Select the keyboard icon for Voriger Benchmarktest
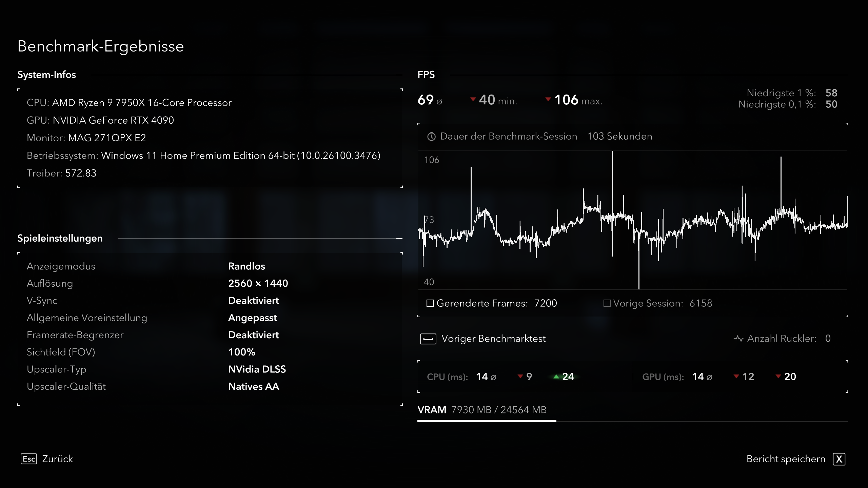 [x=428, y=339]
